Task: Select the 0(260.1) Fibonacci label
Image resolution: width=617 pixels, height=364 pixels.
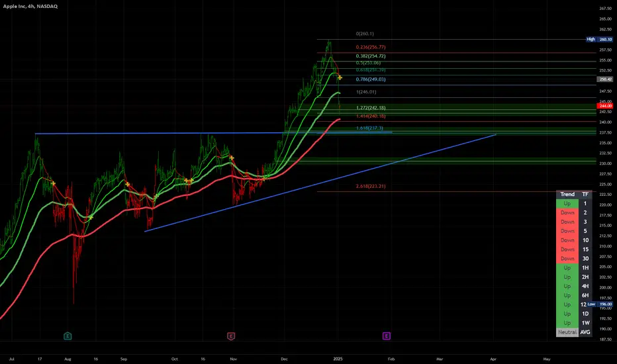Action: [365, 34]
